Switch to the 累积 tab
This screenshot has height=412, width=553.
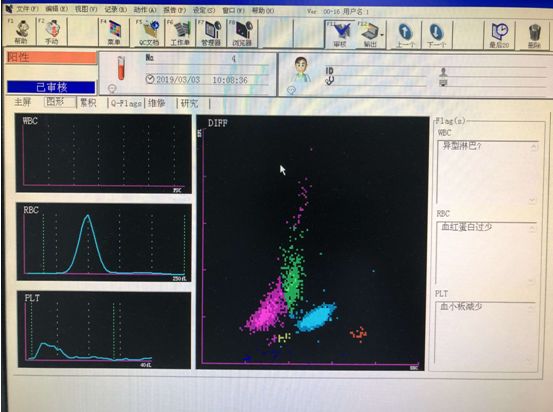88,103
